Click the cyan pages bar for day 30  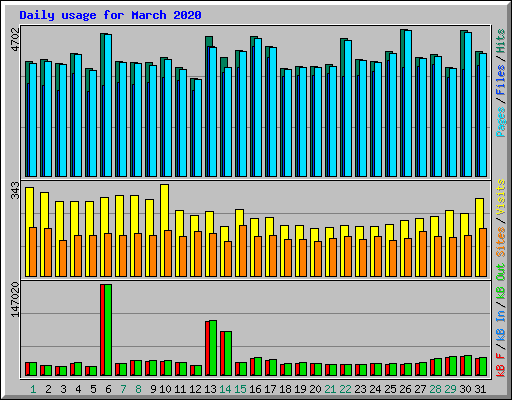pos(468,104)
